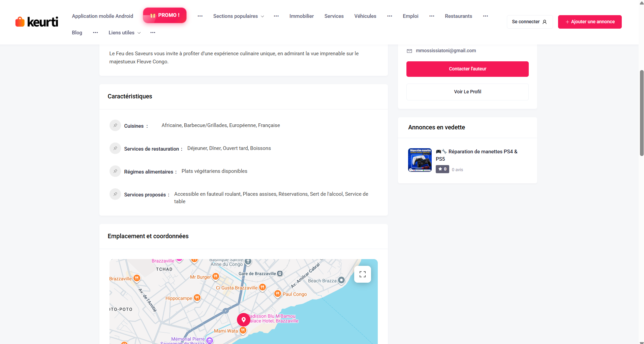Go to the Restaurants menu item

click(458, 16)
